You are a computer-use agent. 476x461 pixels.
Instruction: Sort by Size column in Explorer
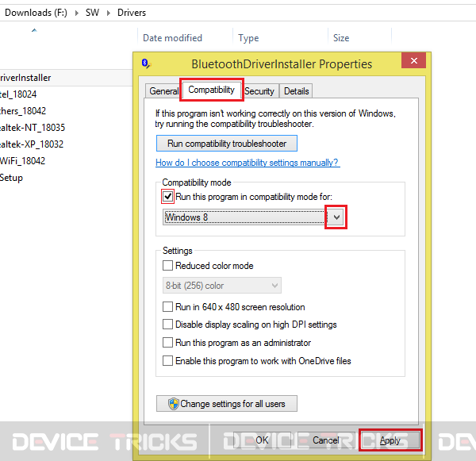[x=341, y=38]
